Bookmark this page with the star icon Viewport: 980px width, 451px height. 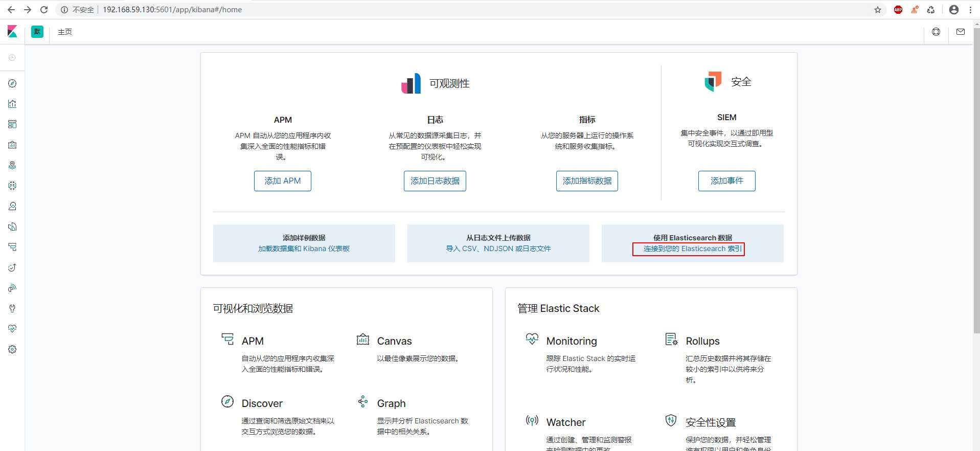(x=878, y=10)
